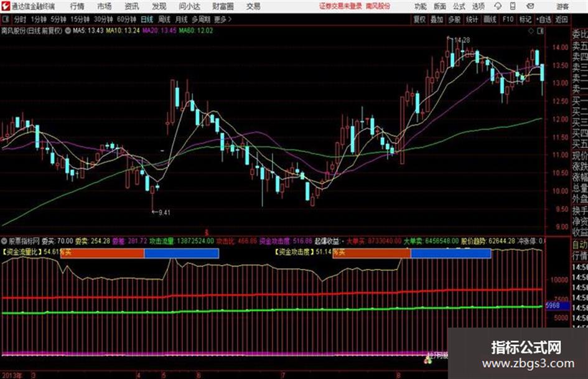Open the 资讯 menu
The width and height of the screenshot is (588, 379).
coord(132,6)
